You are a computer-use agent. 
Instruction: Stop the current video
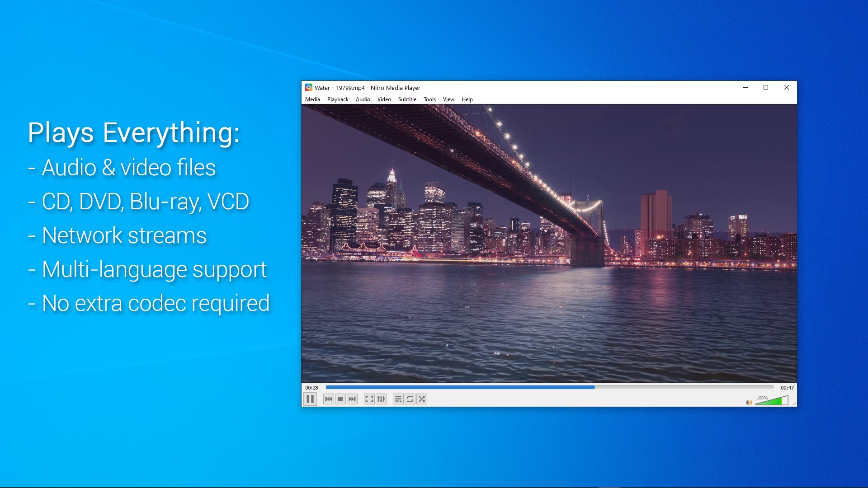(x=340, y=399)
